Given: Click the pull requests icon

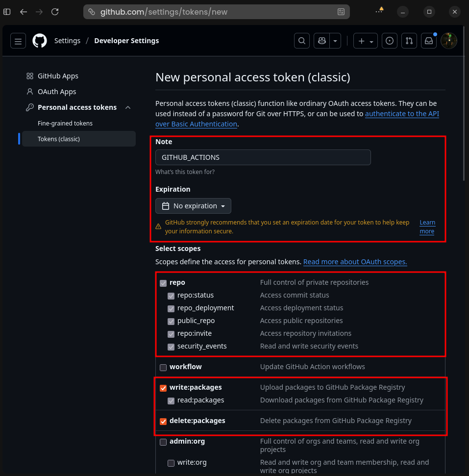Looking at the screenshot, I should 409,41.
